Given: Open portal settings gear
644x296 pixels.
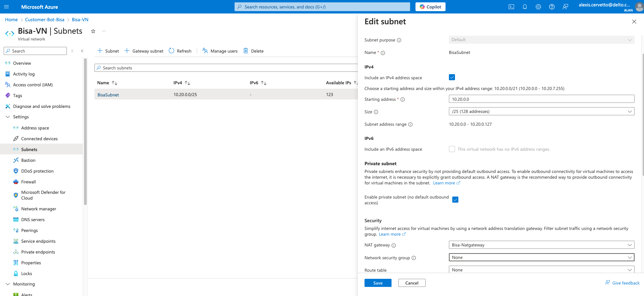Looking at the screenshot, I should (538, 7).
